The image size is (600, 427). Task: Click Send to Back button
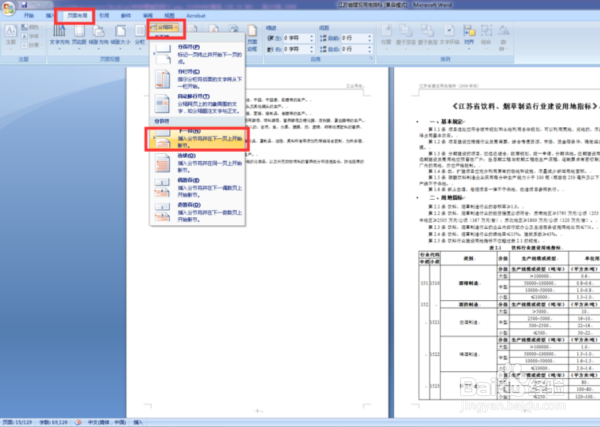tap(427, 37)
